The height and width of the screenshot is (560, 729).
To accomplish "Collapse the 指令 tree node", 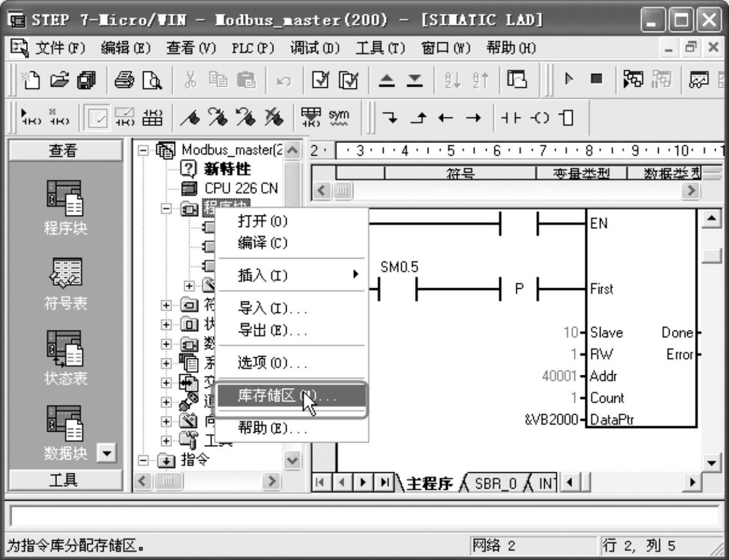I will point(143,460).
